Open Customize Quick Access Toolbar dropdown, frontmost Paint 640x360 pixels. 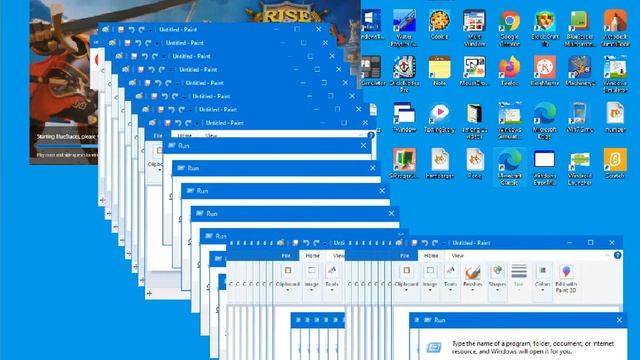point(444,243)
